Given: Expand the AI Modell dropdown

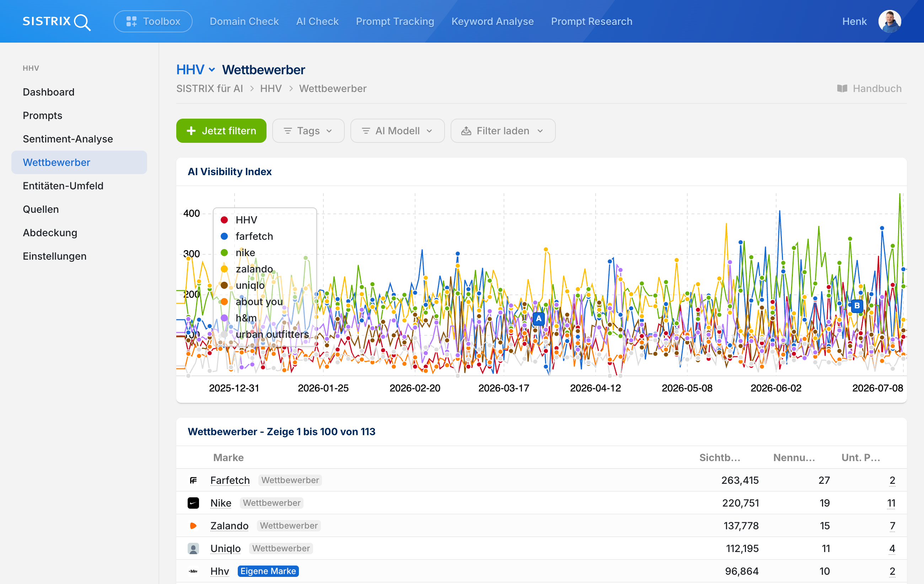Looking at the screenshot, I should point(397,131).
